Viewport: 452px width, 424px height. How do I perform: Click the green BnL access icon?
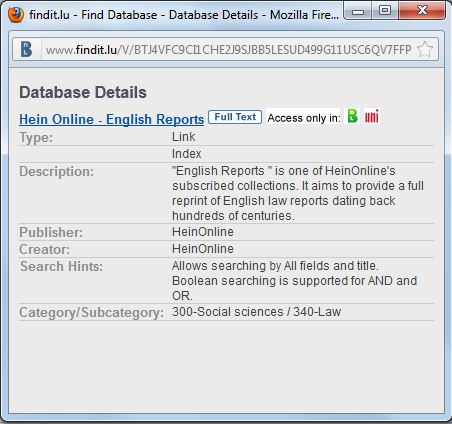(x=352, y=116)
